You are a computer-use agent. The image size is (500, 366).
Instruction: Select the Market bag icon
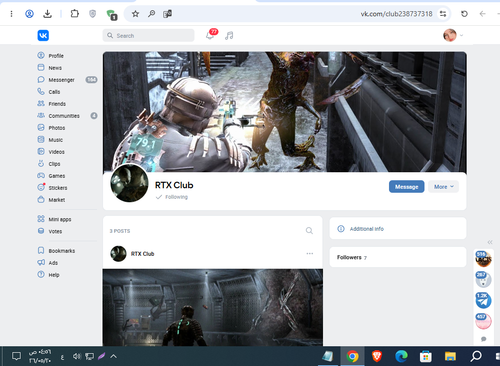41,199
